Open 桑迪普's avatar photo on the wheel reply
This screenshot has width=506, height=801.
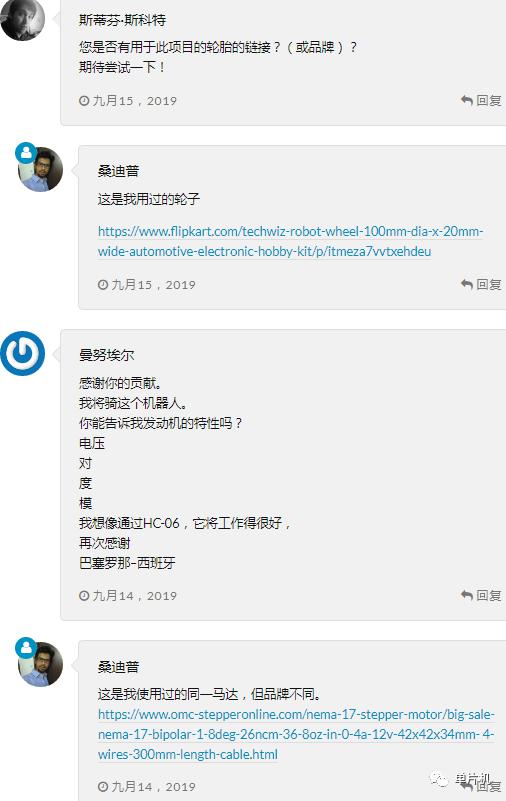click(41, 170)
